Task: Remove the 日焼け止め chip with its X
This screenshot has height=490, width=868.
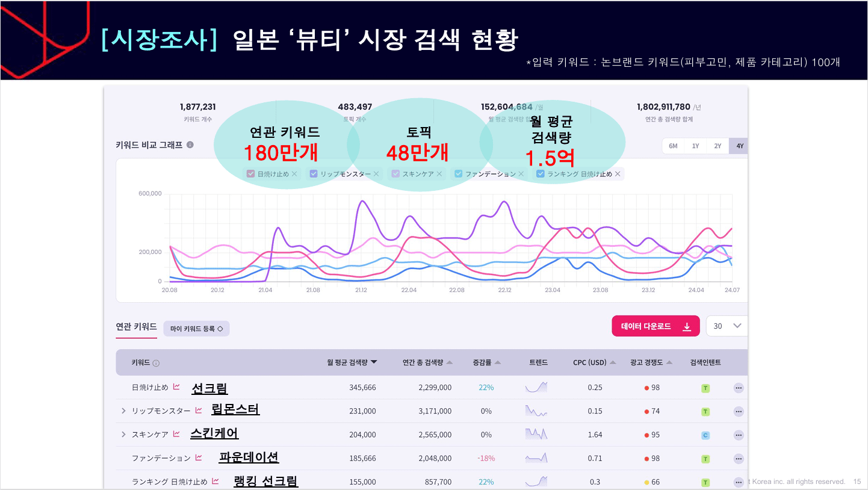Action: coord(294,174)
